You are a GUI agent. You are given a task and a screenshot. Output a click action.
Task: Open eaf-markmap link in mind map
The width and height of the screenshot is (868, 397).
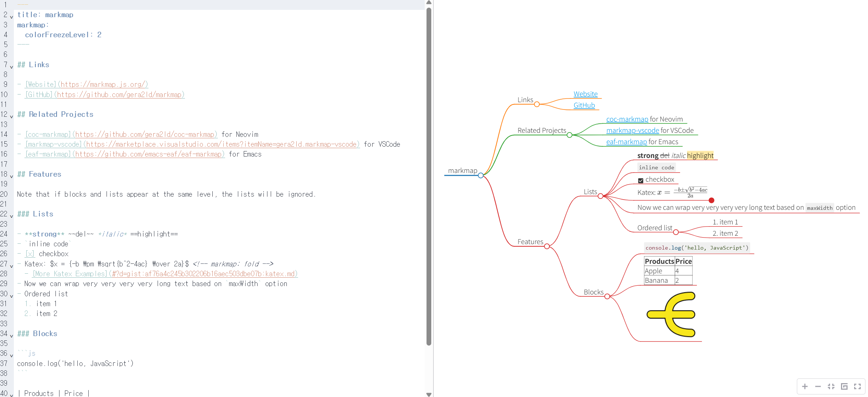(626, 142)
